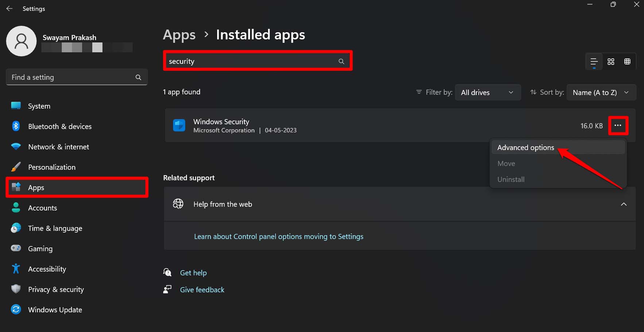Choose Uninstall in the context menu
Screen dimensions: 644x332
[x=511, y=179]
